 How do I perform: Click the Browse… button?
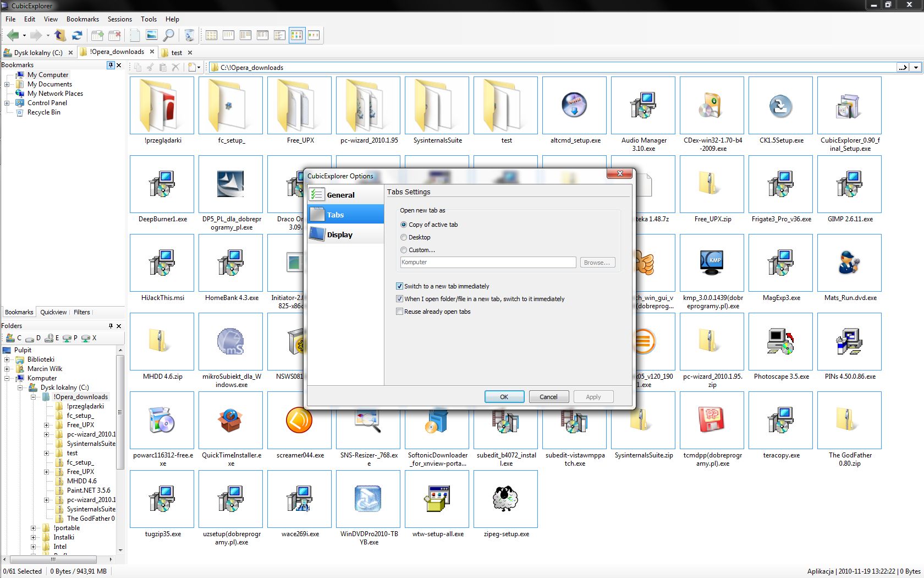pyautogui.click(x=597, y=263)
